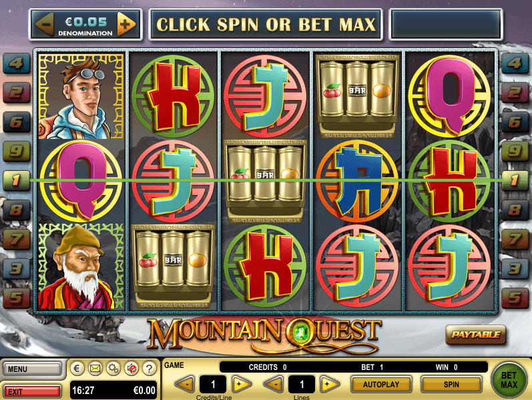
Task: Start AUTOPLAY mode
Action: pos(381,385)
